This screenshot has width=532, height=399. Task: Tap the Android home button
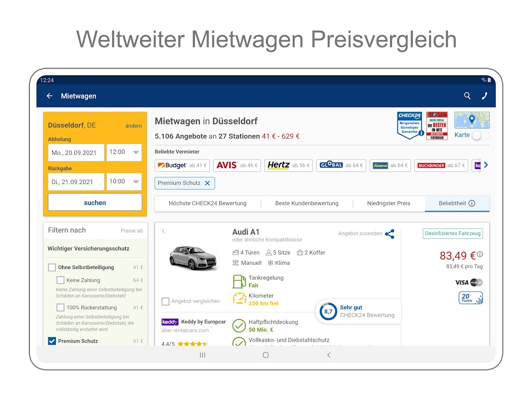point(266,355)
